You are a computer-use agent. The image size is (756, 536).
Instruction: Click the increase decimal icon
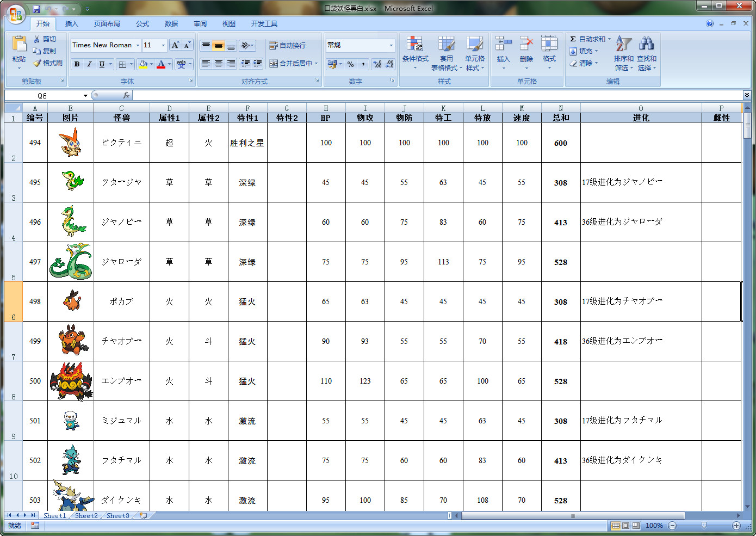pyautogui.click(x=377, y=64)
